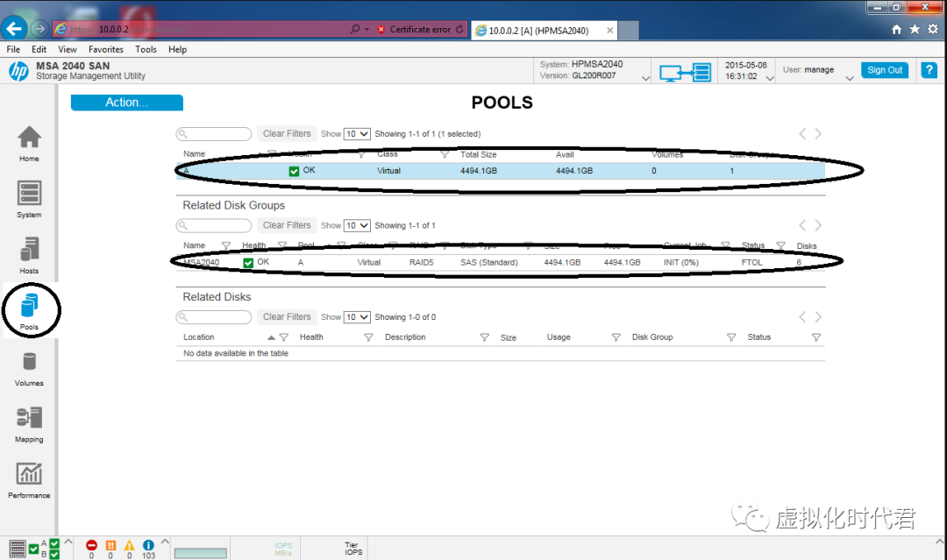
Task: Open the Help menu
Action: (x=177, y=49)
